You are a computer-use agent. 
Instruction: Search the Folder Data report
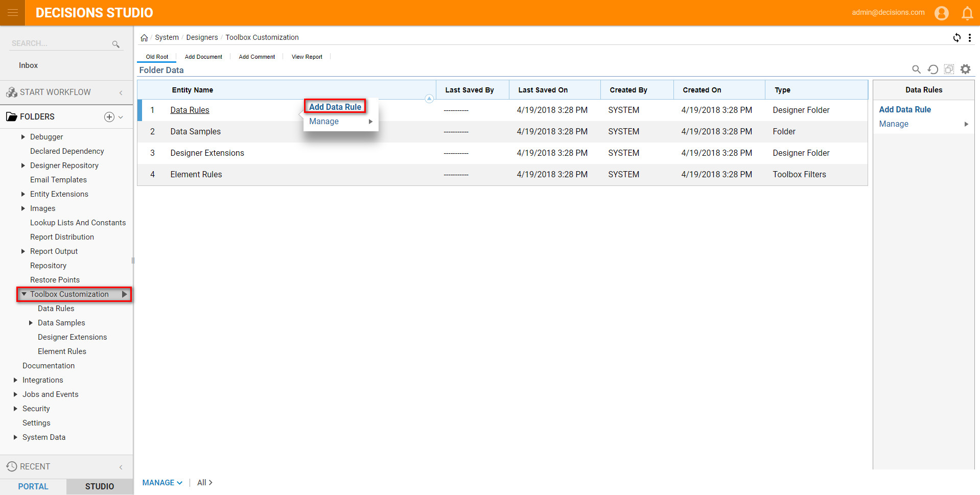pos(917,69)
